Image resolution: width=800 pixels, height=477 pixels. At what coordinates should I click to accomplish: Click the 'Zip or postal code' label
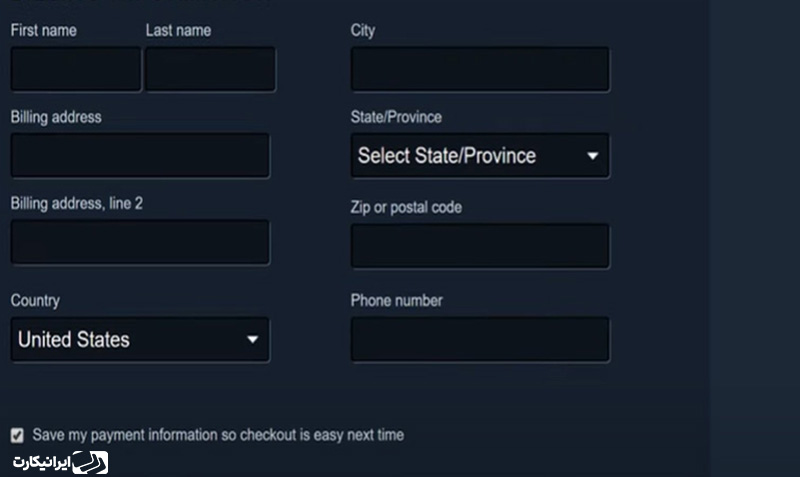(406, 208)
